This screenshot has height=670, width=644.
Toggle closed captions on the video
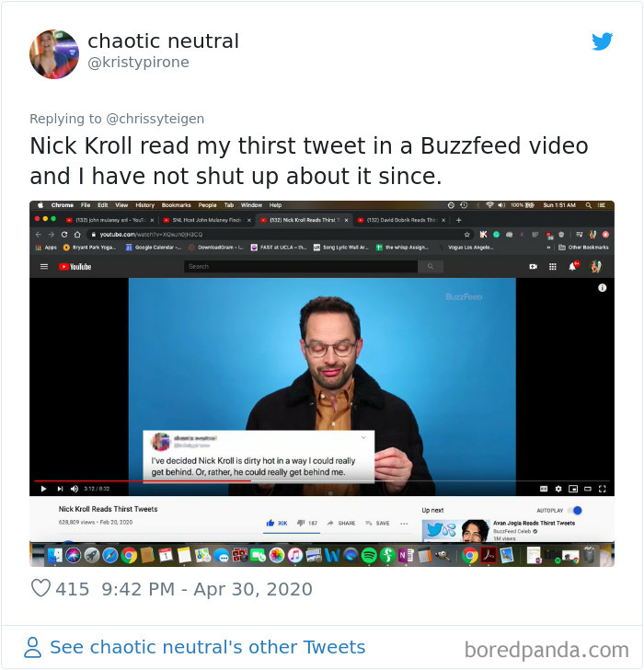point(544,489)
